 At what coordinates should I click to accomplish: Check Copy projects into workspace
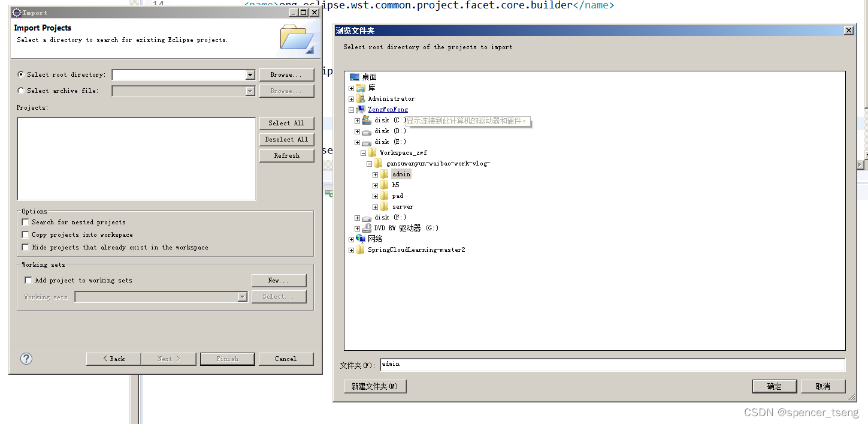coord(25,234)
